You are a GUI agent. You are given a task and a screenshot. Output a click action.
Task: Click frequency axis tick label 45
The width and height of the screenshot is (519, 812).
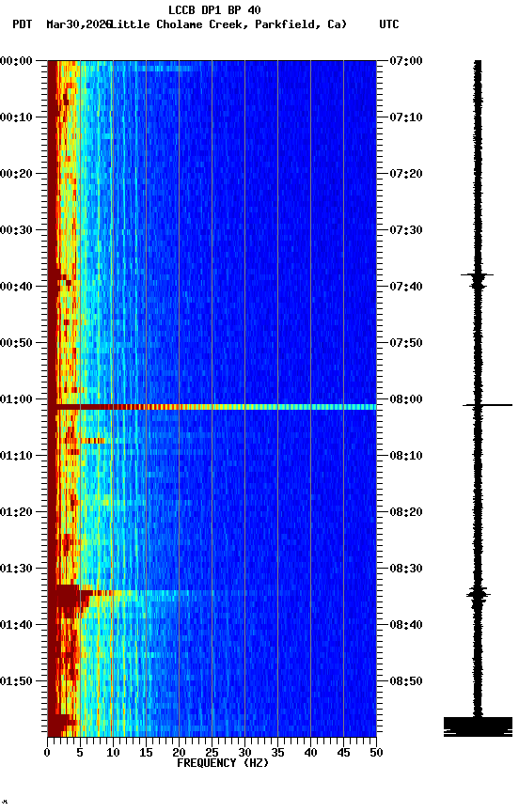pos(343,753)
